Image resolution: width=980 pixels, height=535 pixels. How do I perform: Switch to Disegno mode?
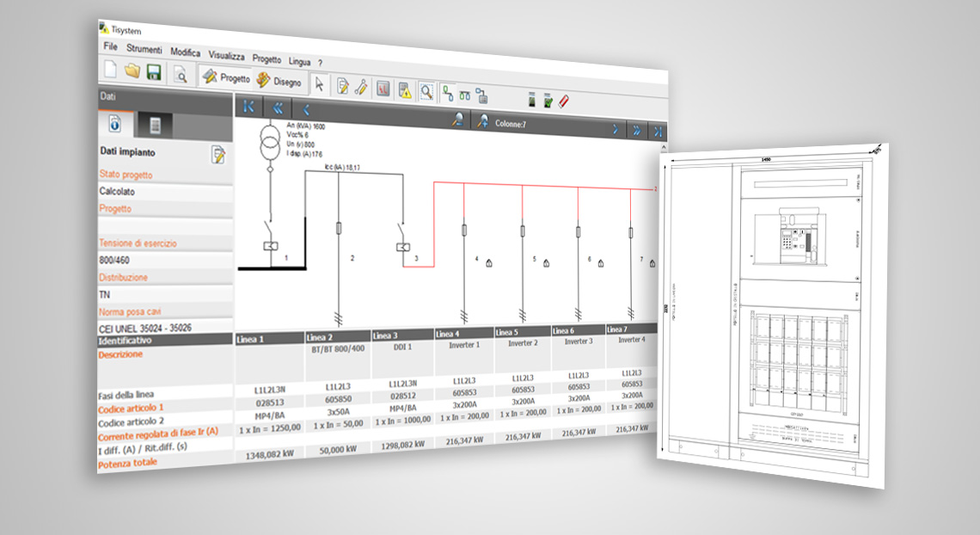point(279,82)
